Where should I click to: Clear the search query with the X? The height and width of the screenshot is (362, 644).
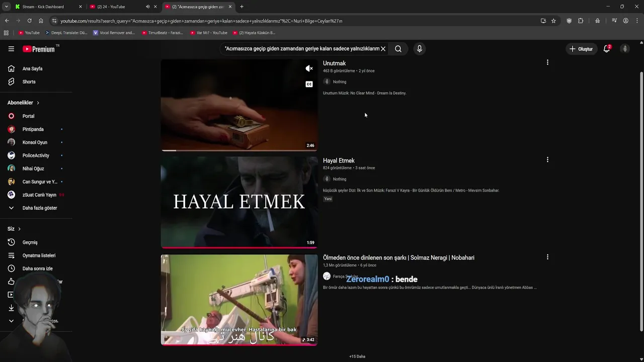tap(383, 49)
